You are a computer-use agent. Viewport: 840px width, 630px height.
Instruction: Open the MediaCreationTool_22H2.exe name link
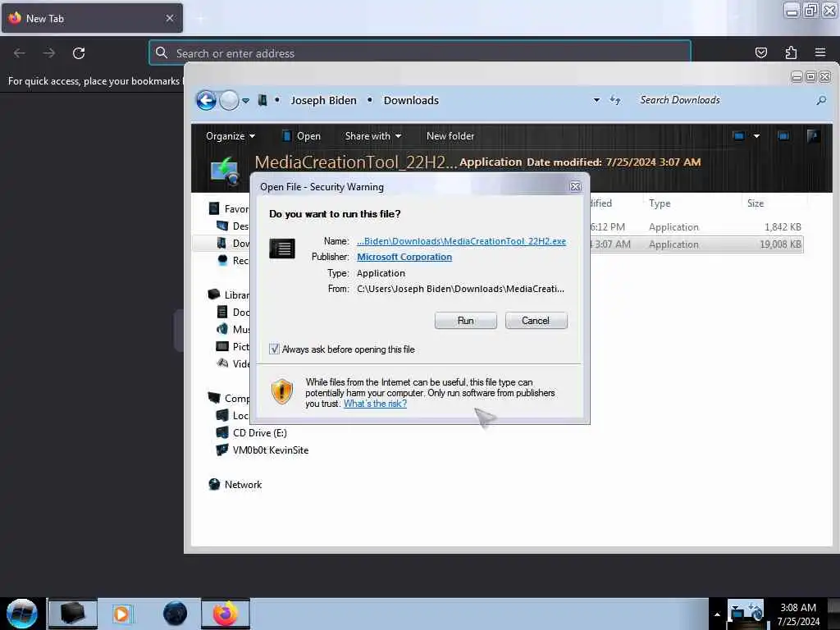(461, 241)
